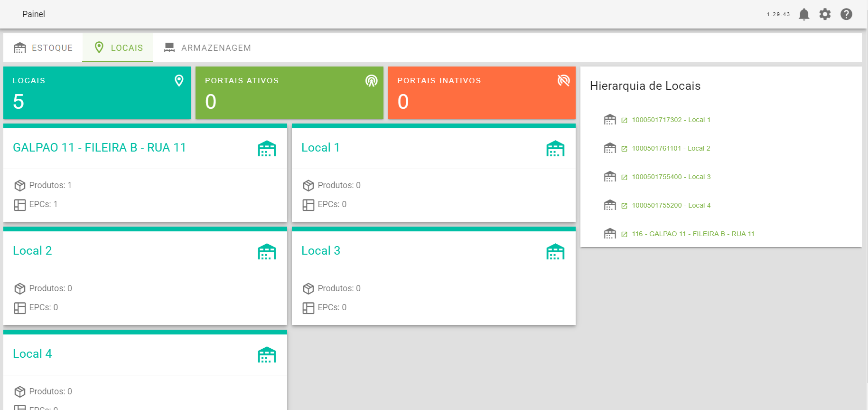Viewport: 868px width, 410px height.
Task: Click the box icon beside Produtos: 1
Action: click(20, 185)
